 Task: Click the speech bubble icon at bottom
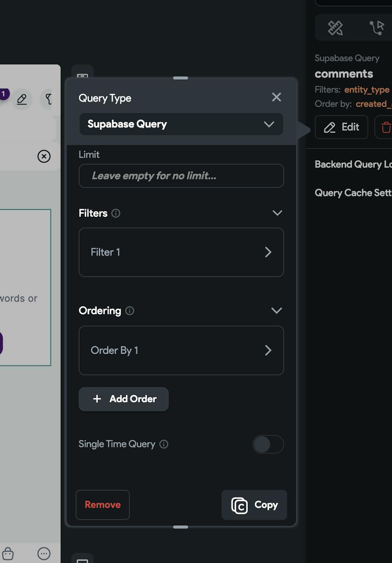pyautogui.click(x=44, y=554)
